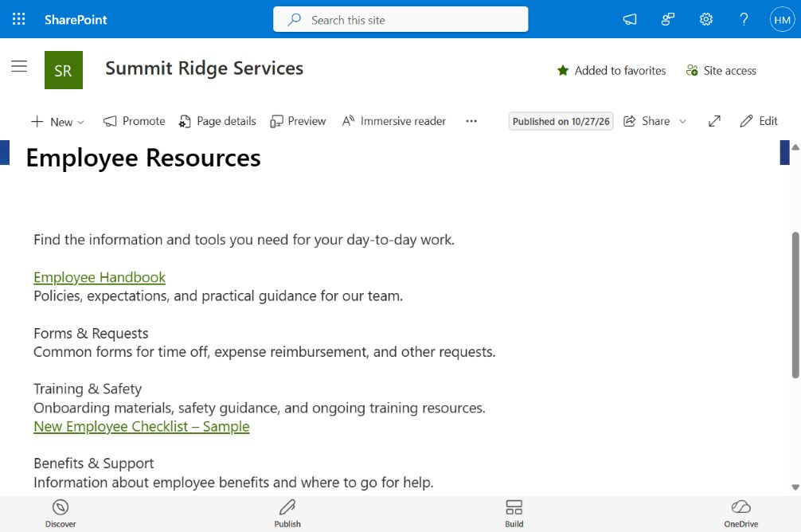Click 'Information about employee benefits' description text
Viewport: 801px width, 532px height.
click(233, 483)
